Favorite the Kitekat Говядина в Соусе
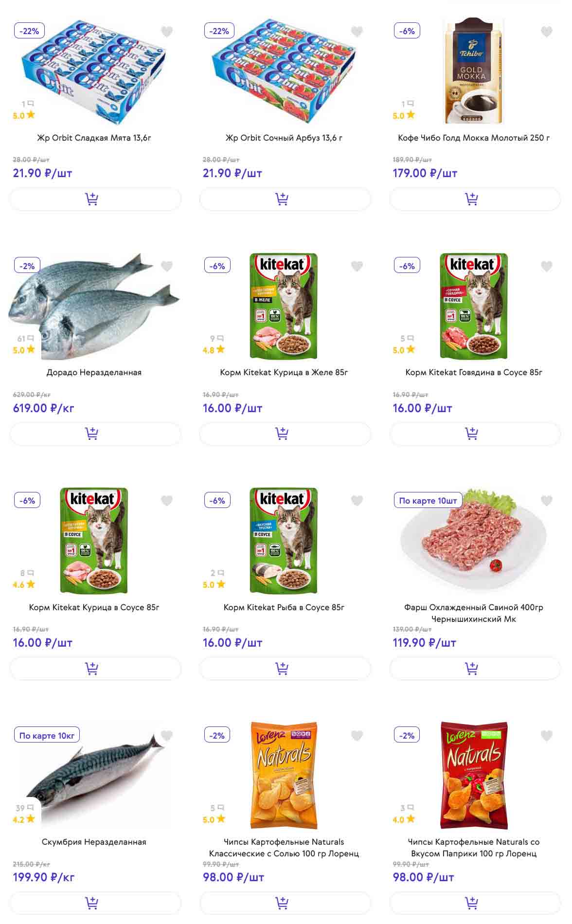This screenshot has height=924, width=572. click(547, 266)
